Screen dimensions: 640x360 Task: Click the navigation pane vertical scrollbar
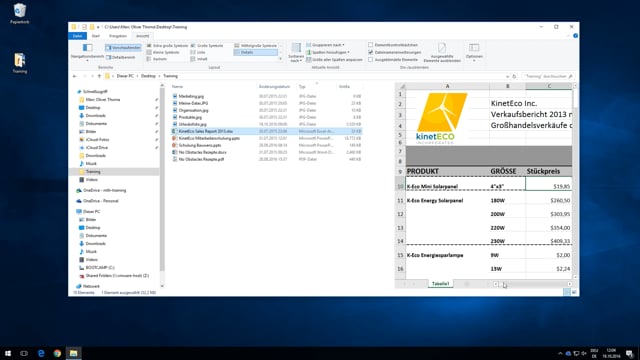(162, 186)
